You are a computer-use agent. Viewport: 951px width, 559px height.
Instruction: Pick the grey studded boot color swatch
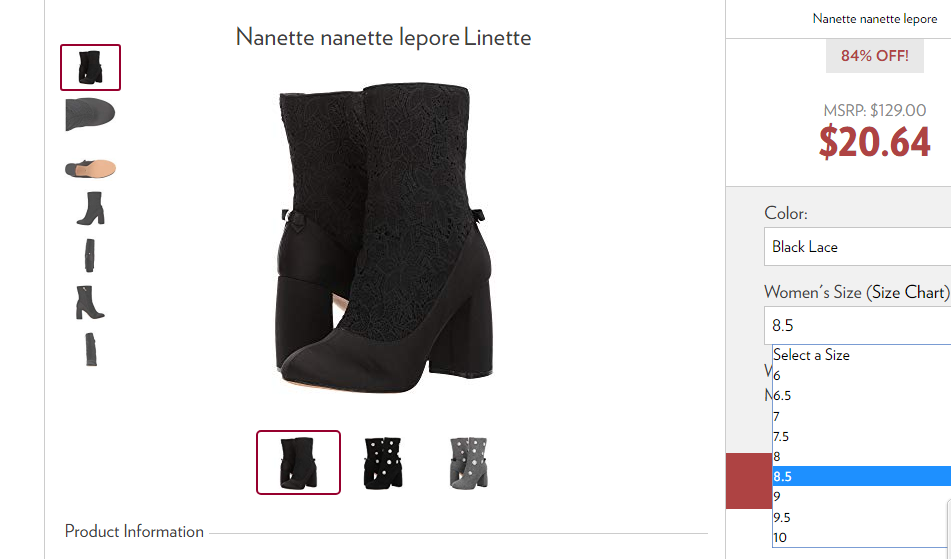click(468, 463)
